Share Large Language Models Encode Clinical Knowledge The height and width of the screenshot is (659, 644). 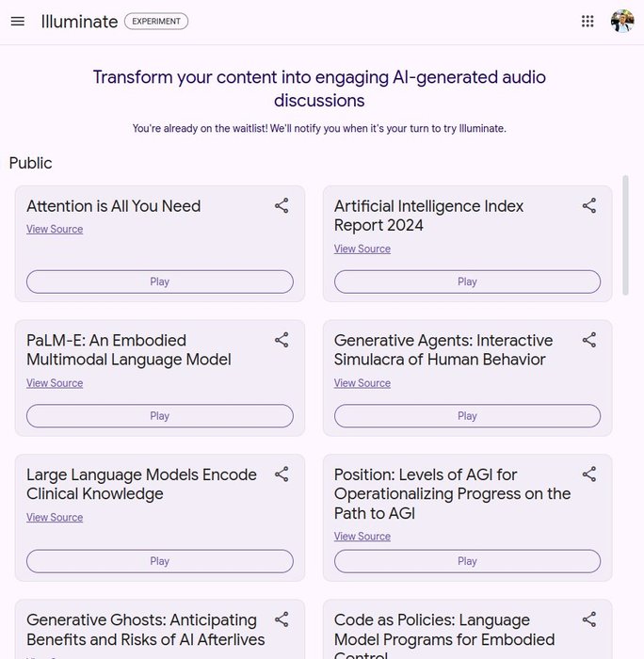282,474
